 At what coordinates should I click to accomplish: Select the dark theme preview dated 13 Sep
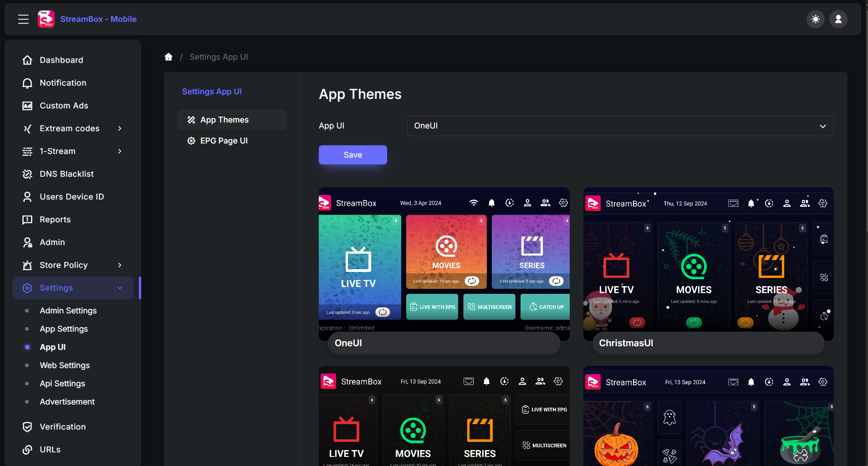[444, 416]
